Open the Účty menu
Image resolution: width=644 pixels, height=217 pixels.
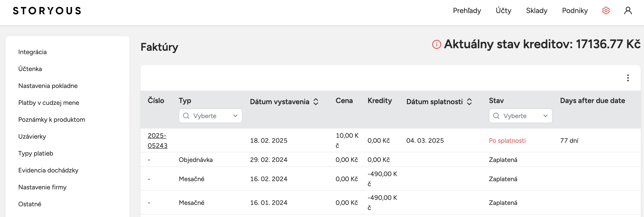pos(503,11)
